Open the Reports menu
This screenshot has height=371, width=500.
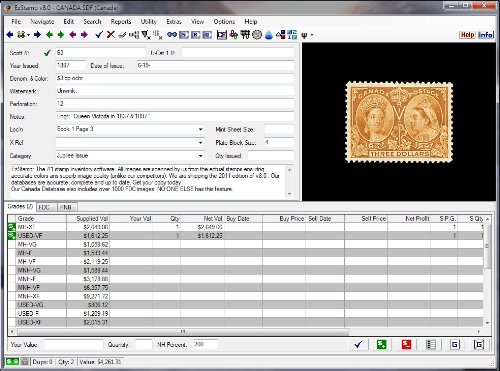coord(121,22)
